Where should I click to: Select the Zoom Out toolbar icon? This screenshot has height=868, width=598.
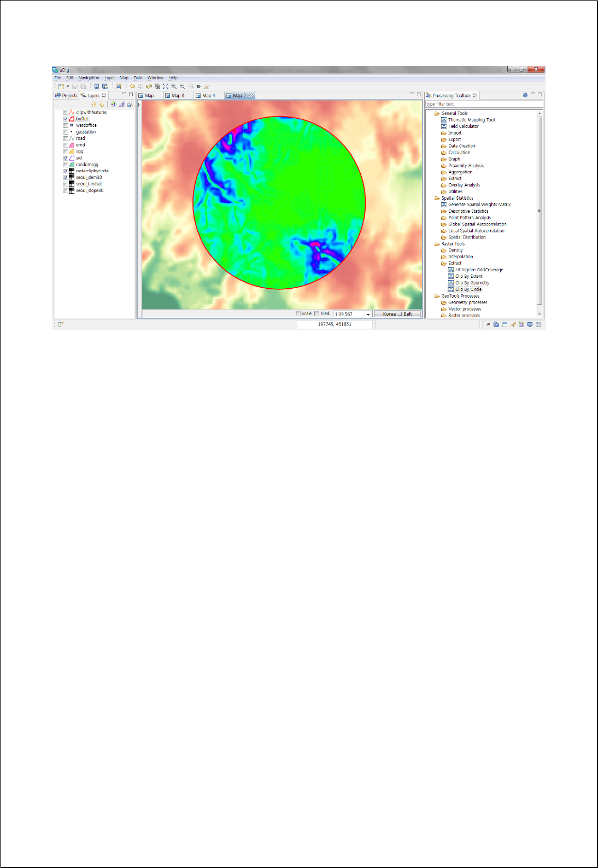pos(182,86)
